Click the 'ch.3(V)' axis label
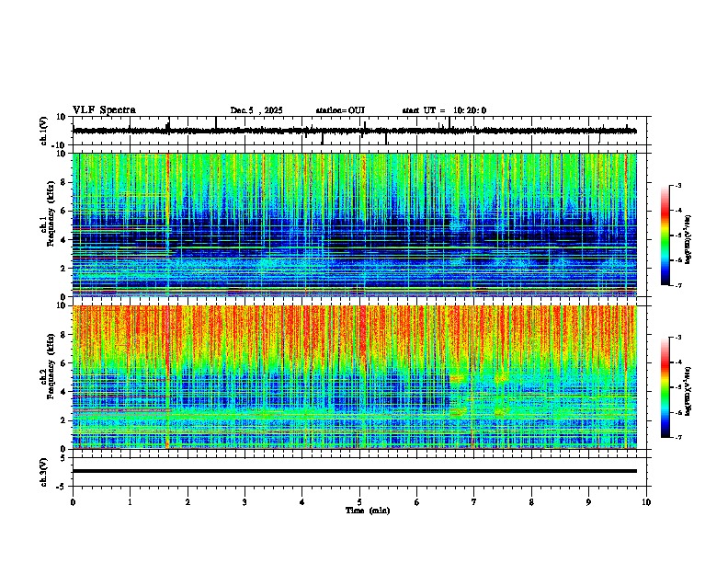Viewport: 728px width, 563px height. click(x=44, y=472)
